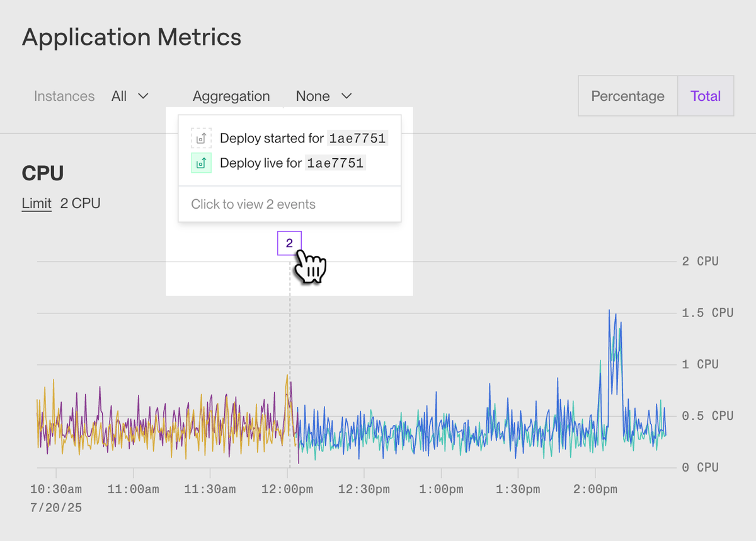Screen dimensions: 756x541
Task: Expand the chevron beside 'None'
Action: 347,96
